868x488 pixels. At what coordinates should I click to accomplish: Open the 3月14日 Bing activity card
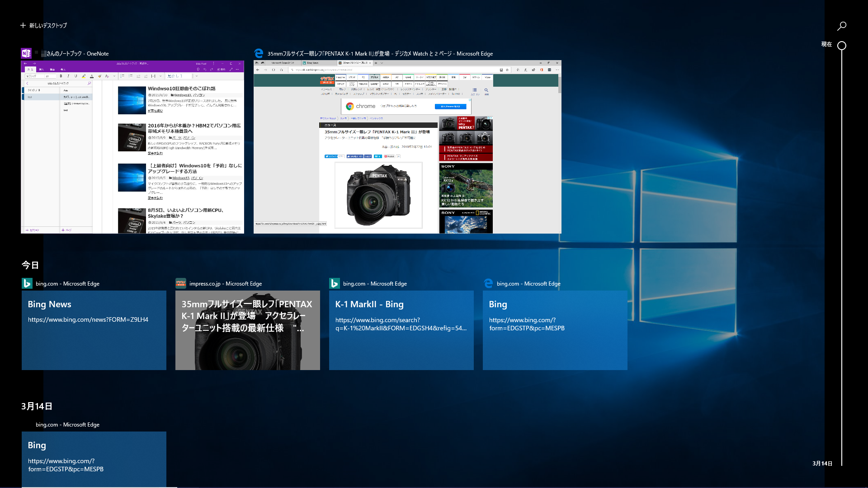(x=94, y=460)
